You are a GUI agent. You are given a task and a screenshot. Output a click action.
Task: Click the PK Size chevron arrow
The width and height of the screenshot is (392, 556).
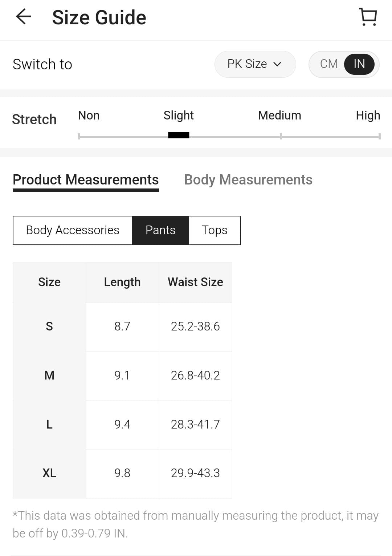[277, 64]
